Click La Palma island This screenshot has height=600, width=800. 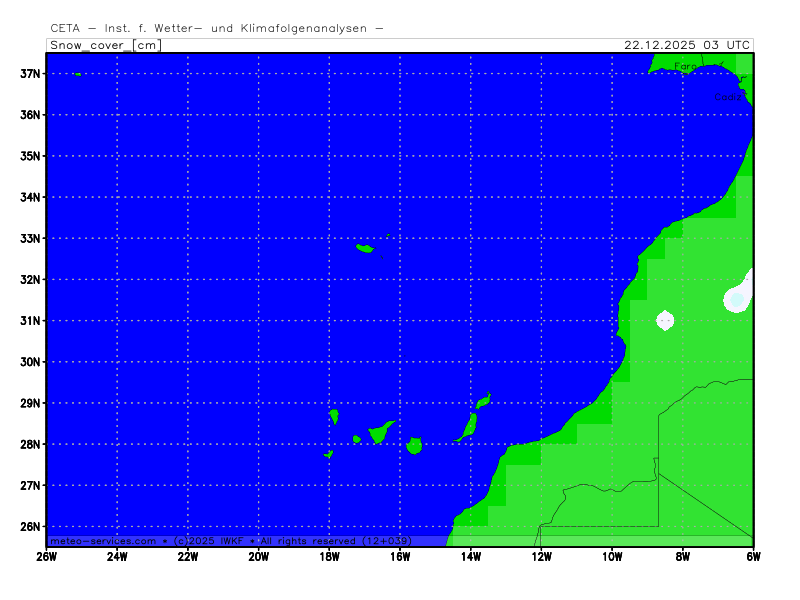pos(334,416)
